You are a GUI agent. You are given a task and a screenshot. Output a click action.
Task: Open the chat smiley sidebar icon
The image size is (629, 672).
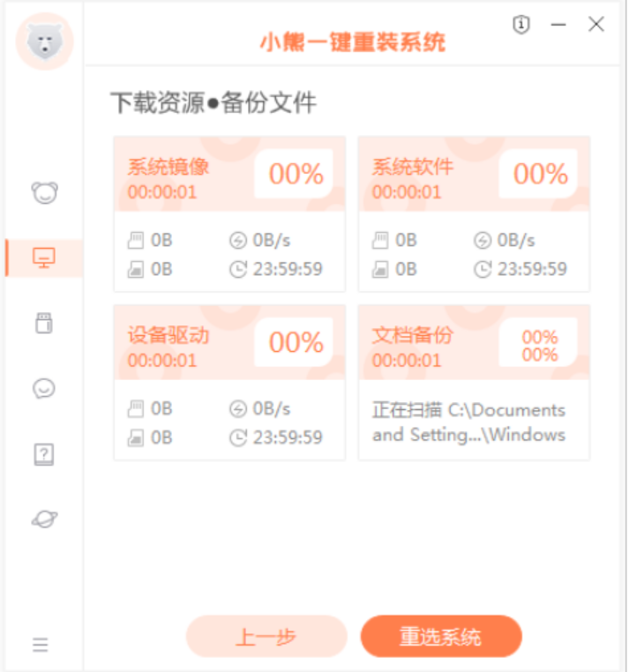44,388
